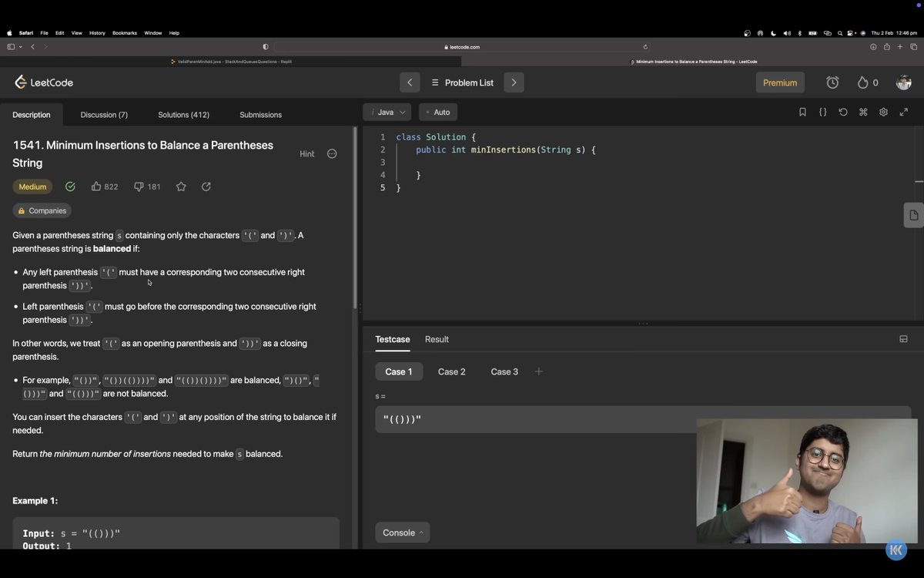924x578 pixels.
Task: Click the "minInsertions" method name in code
Action: (x=503, y=150)
